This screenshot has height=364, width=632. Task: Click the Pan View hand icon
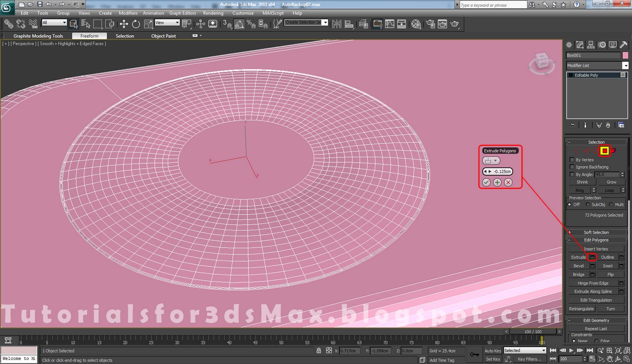coord(609,359)
